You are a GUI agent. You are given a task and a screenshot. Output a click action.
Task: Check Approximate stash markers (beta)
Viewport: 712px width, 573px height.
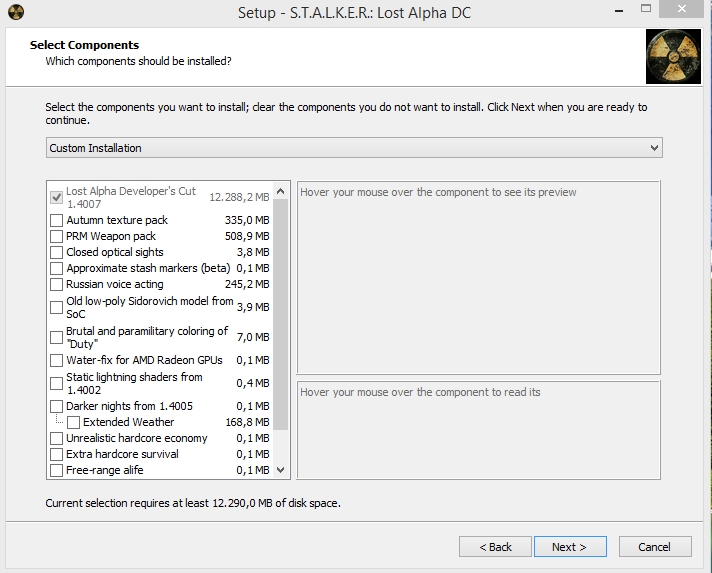[56, 268]
